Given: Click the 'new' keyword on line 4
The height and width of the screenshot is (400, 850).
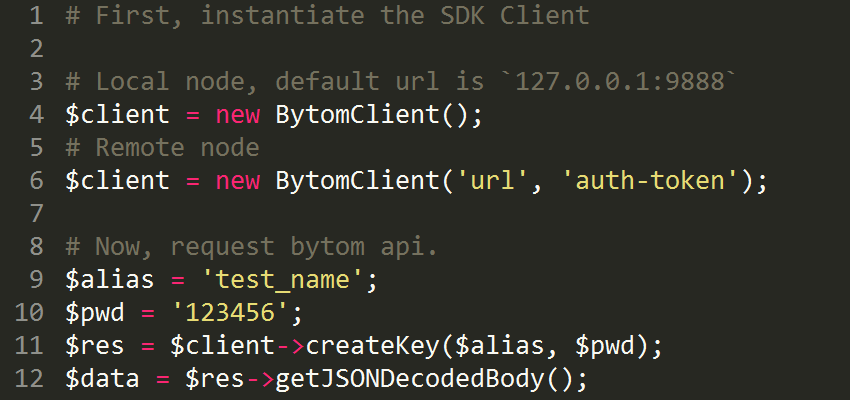Looking at the screenshot, I should pyautogui.click(x=238, y=116).
